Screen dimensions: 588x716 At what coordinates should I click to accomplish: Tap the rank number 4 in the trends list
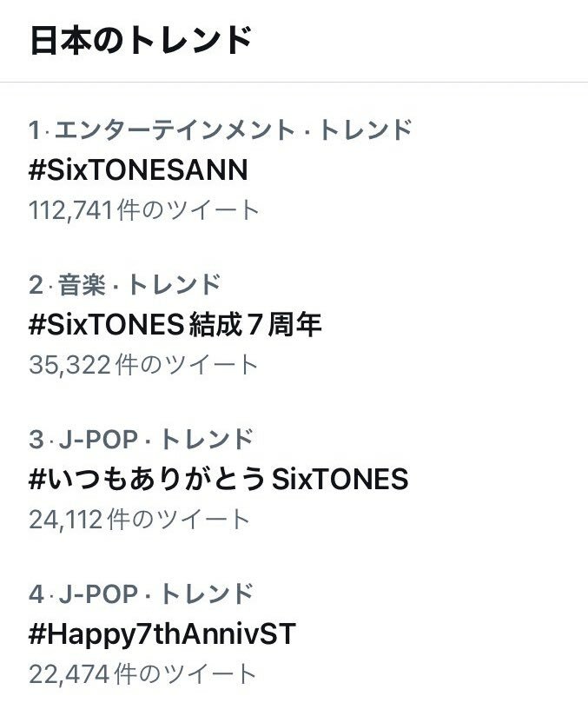pyautogui.click(x=36, y=594)
